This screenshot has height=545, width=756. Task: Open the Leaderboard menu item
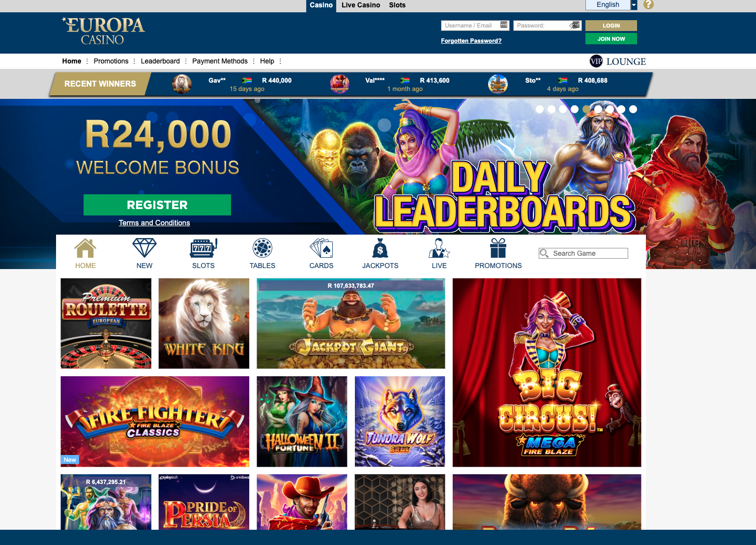160,61
